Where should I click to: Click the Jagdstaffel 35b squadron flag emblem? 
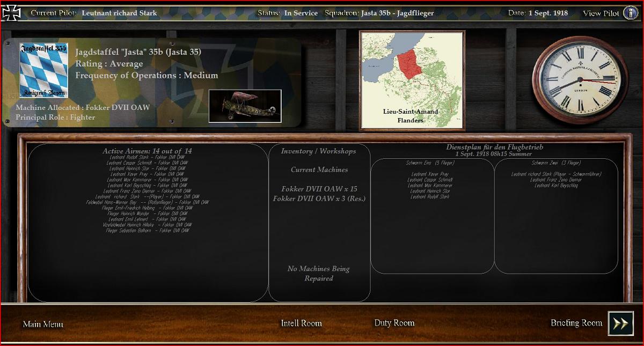[x=43, y=70]
